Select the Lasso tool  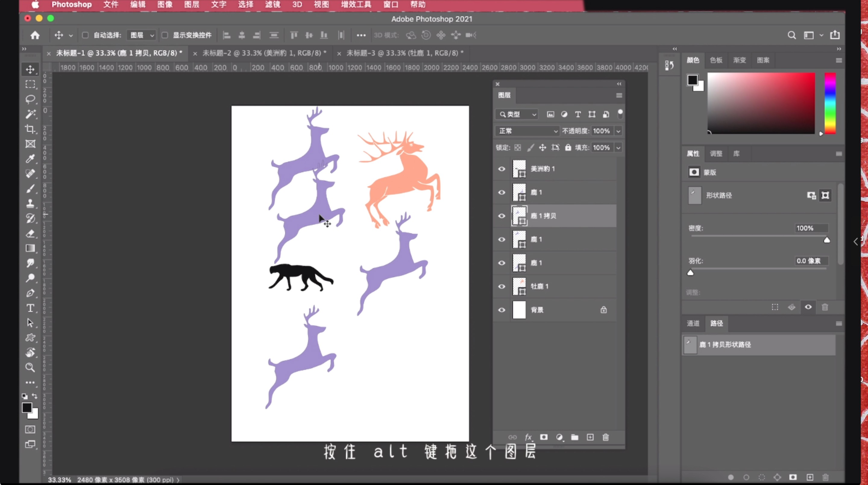click(x=30, y=99)
